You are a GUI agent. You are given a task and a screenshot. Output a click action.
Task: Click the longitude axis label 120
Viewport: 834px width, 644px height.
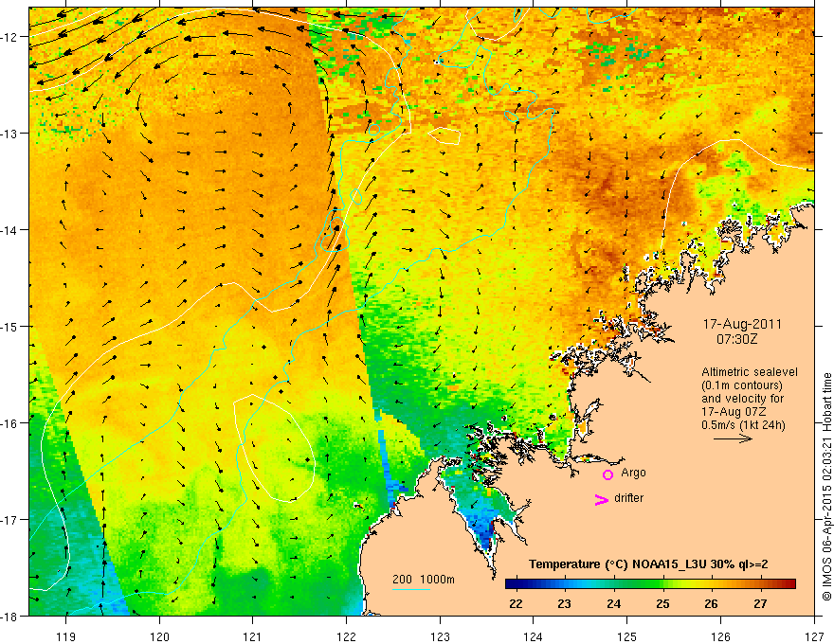[159, 636]
